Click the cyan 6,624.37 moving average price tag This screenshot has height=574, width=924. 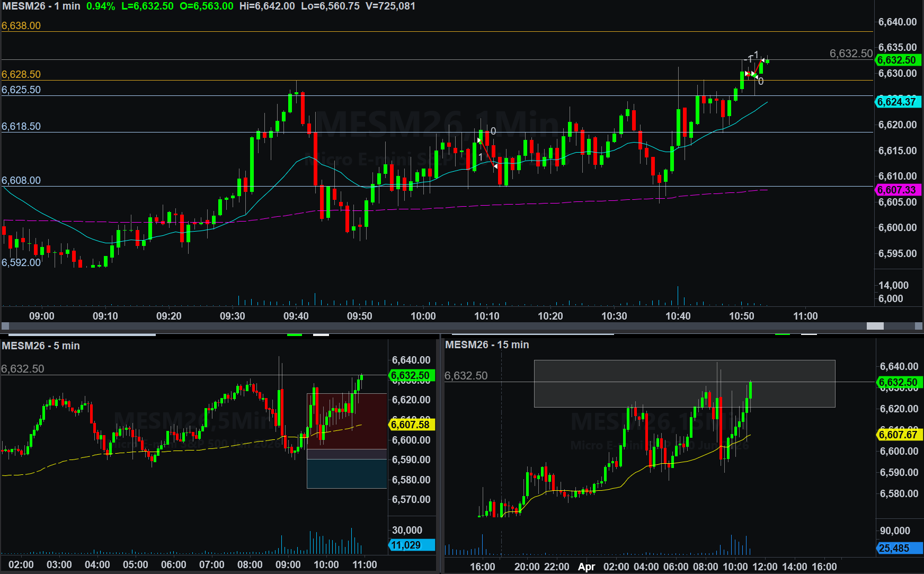896,102
